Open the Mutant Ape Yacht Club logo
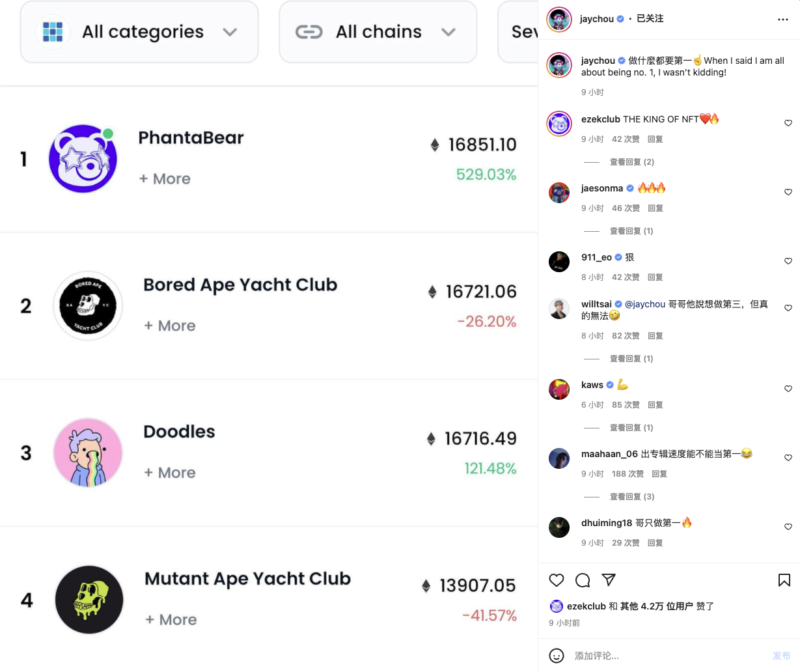Image resolution: width=800 pixels, height=672 pixels. (89, 600)
